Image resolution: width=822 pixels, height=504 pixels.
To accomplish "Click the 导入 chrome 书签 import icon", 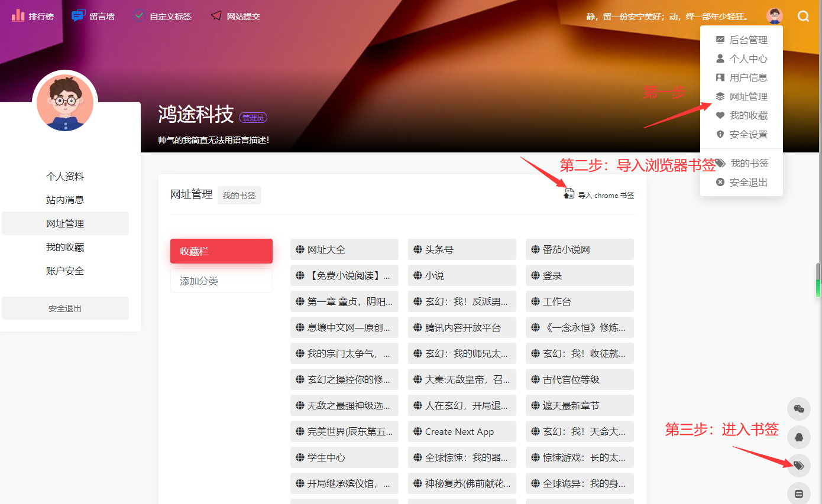I will [x=568, y=194].
